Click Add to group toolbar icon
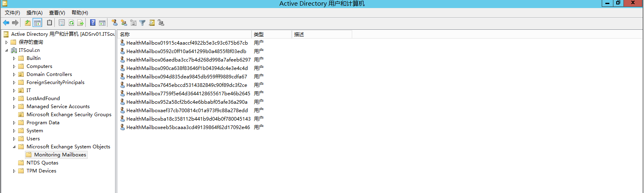 click(161, 23)
